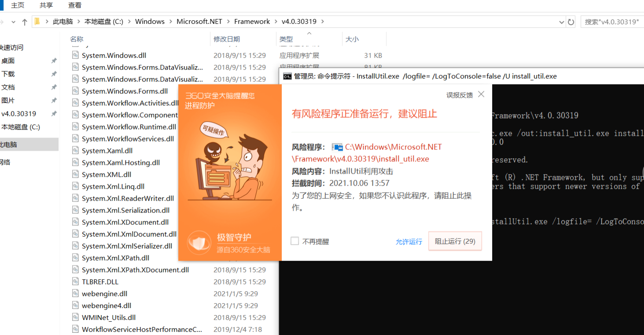The height and width of the screenshot is (335, 644).
Task: Click the System.XML.dll file icon
Action: point(76,175)
